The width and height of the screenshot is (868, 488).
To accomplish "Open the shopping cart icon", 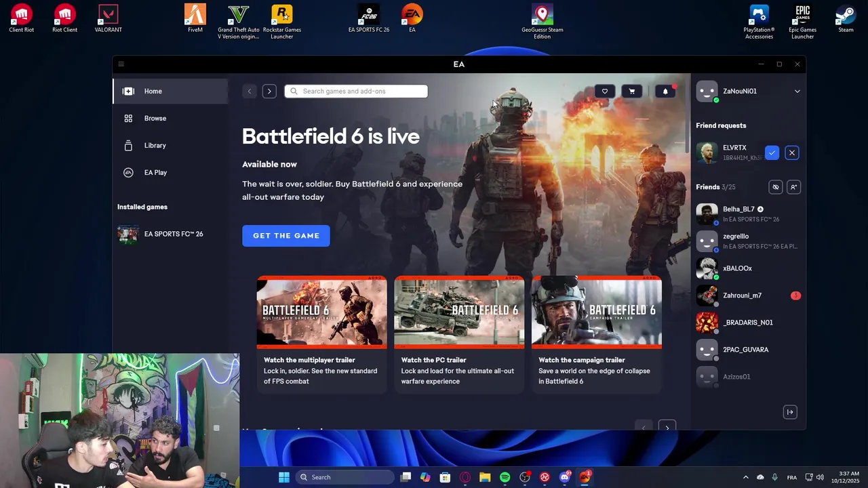I will 632,91.
